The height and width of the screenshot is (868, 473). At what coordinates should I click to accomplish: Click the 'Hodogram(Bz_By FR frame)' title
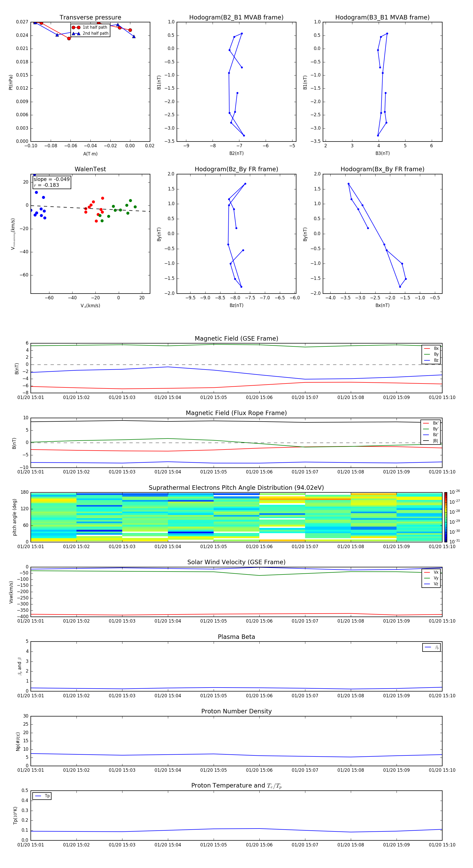(x=236, y=169)
